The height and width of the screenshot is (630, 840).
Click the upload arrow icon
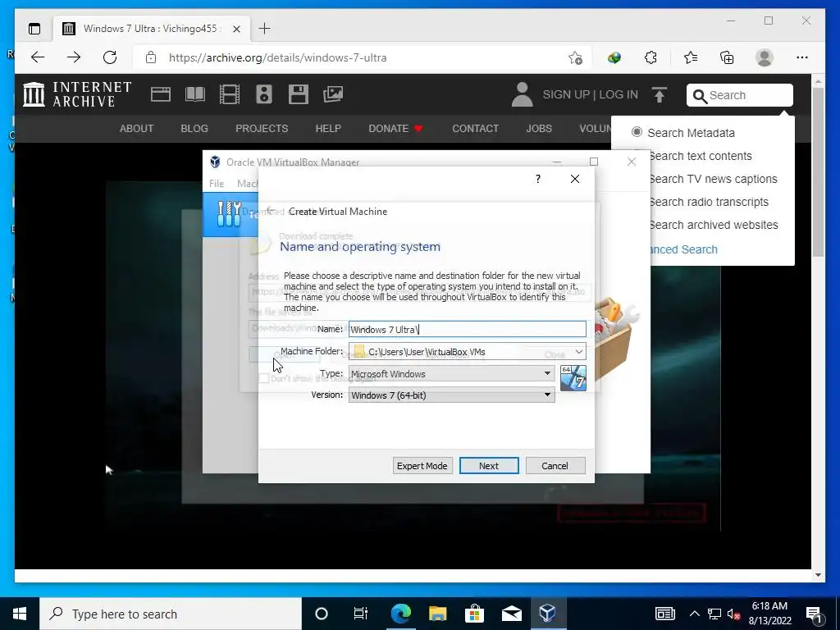tap(660, 95)
